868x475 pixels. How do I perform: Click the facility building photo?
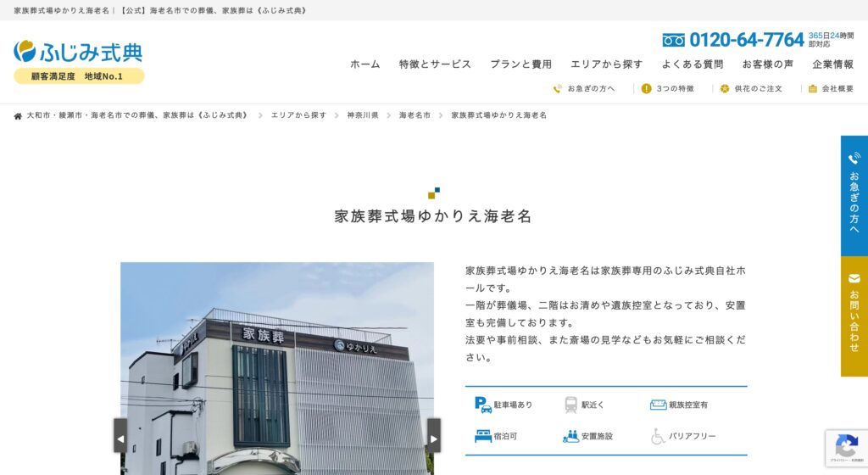point(276,373)
